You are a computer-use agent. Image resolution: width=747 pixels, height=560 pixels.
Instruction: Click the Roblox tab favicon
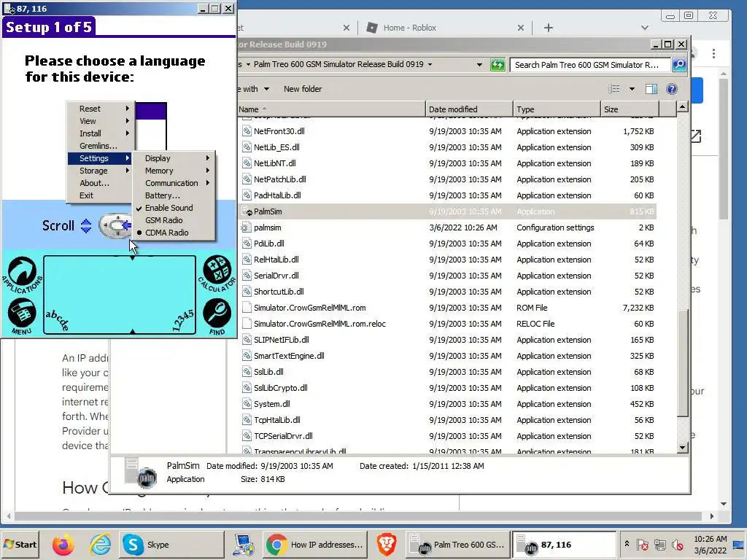pos(371,28)
